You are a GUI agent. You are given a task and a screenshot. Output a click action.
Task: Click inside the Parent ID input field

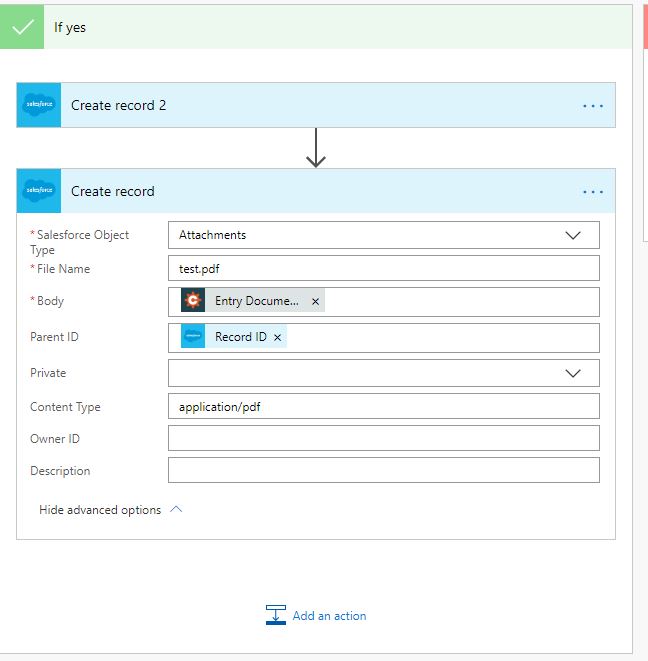tap(384, 338)
